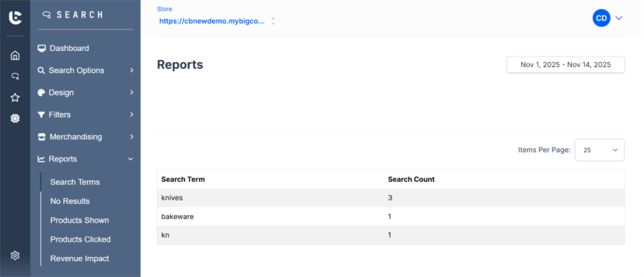Open the account menu chevron
This screenshot has height=277, width=644.
click(x=619, y=19)
